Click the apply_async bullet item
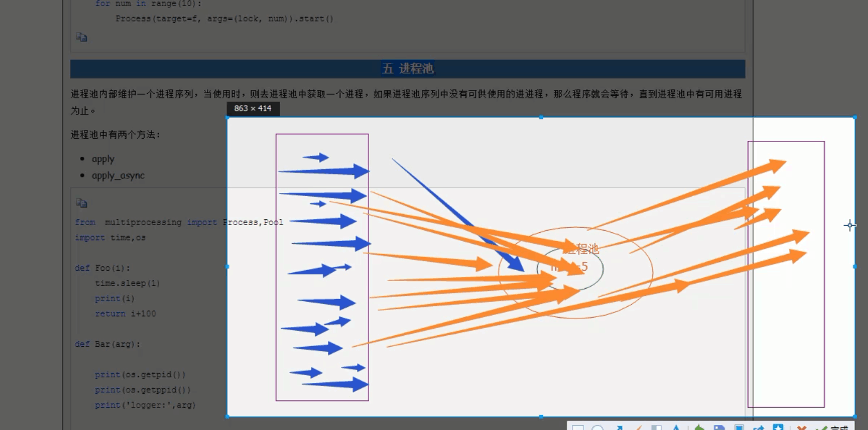The image size is (868, 430). coord(118,175)
